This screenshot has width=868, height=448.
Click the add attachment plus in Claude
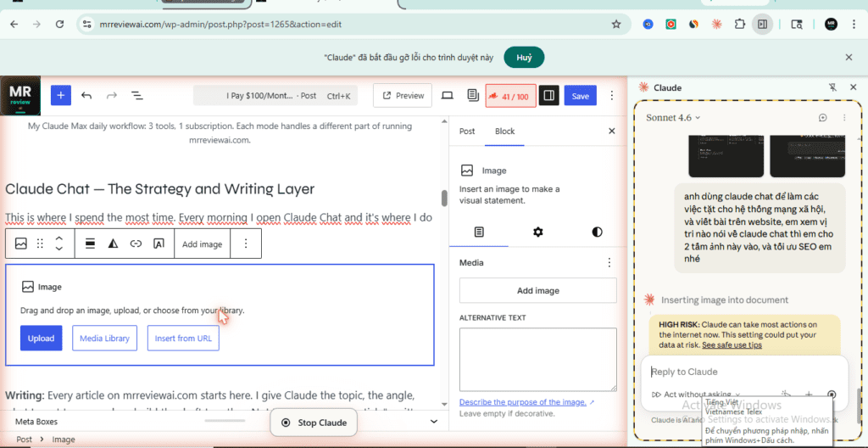[x=809, y=395]
